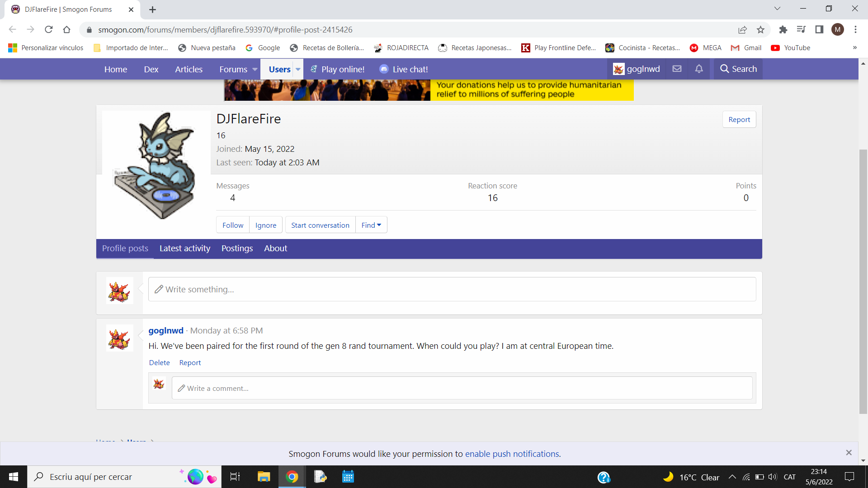Viewport: 868px width, 488px height.
Task: Start conversation with DJFlareFire
Action: coord(320,225)
